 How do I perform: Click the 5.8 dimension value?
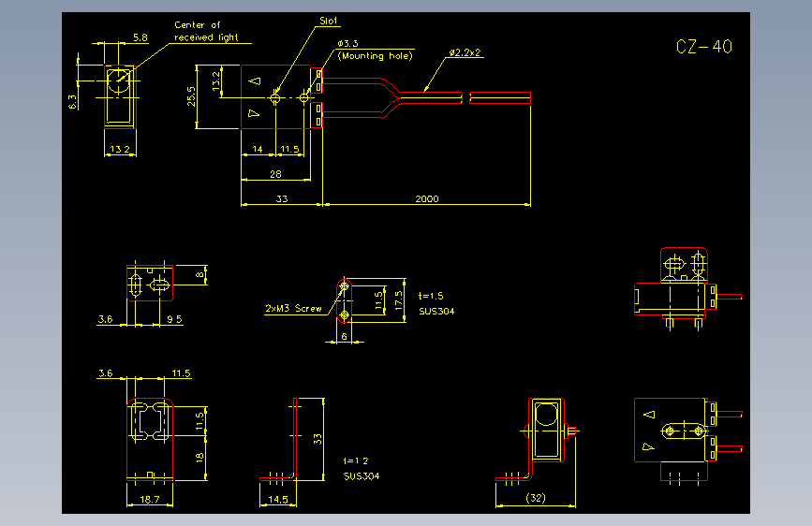pos(140,37)
